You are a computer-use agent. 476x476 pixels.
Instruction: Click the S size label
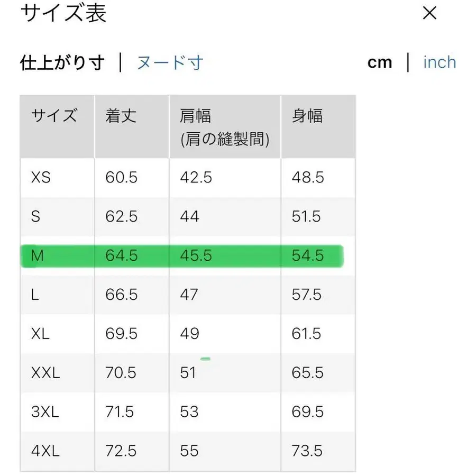[36, 216]
